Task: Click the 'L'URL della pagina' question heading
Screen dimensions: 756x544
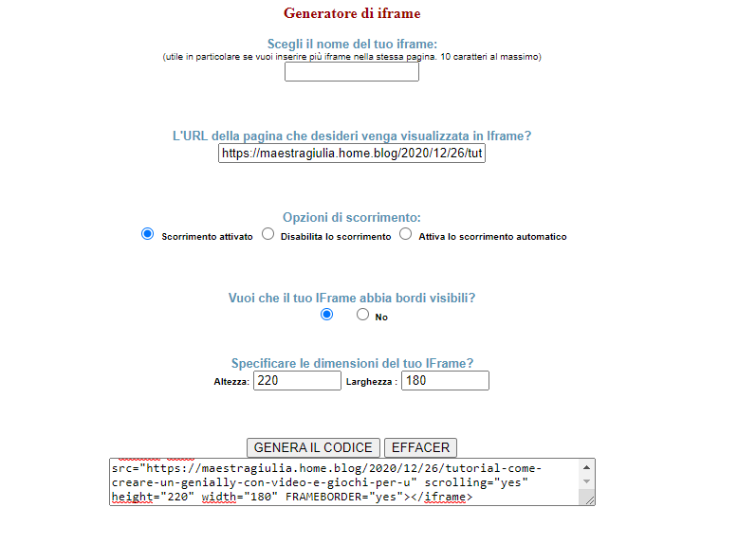Action: point(352,136)
